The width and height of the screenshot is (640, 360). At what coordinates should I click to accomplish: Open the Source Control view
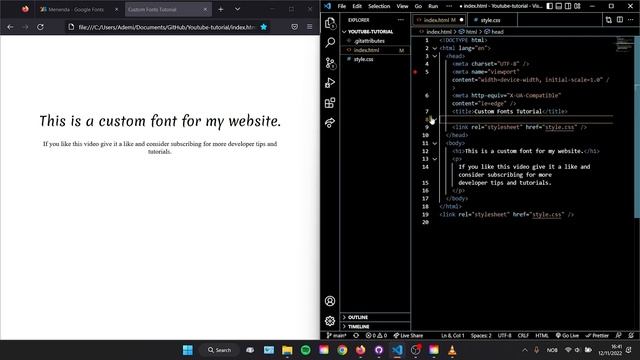click(x=330, y=63)
